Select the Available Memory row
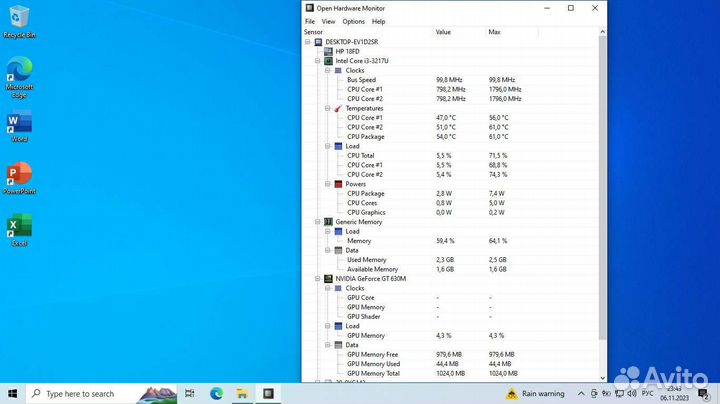Image resolution: width=720 pixels, height=404 pixels. coord(450,269)
